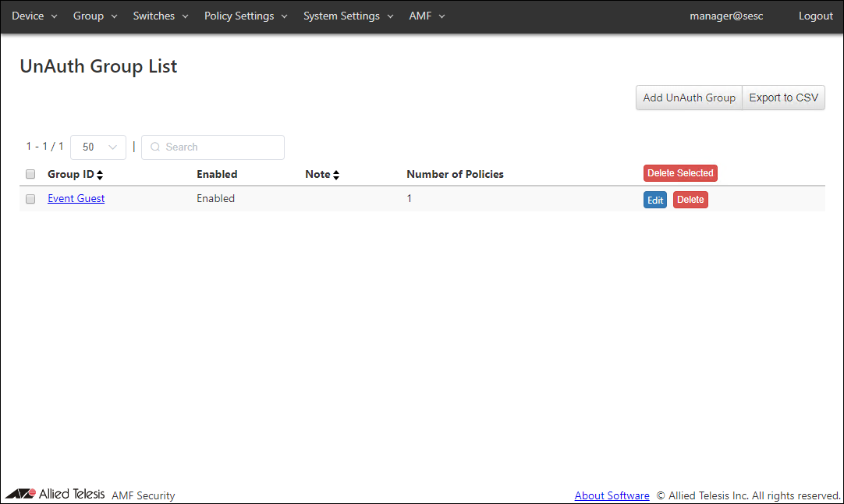Click the Add UnAuth Group button
The image size is (844, 504).
pyautogui.click(x=689, y=98)
